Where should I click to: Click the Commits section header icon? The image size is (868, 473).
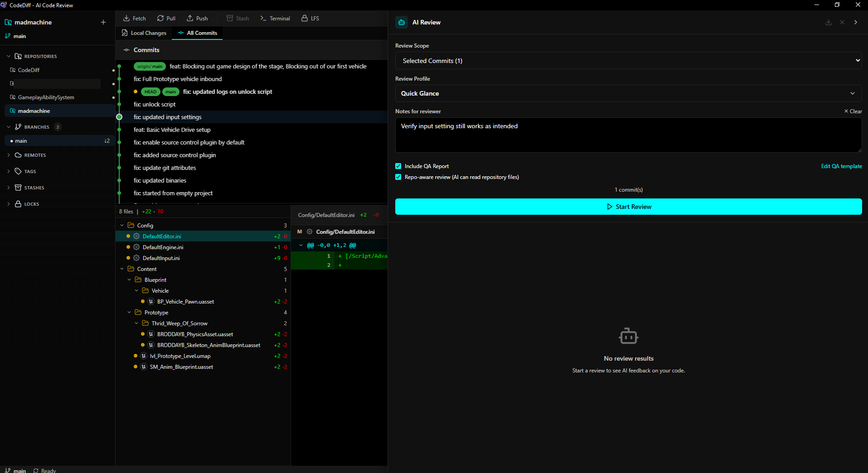[x=126, y=50]
